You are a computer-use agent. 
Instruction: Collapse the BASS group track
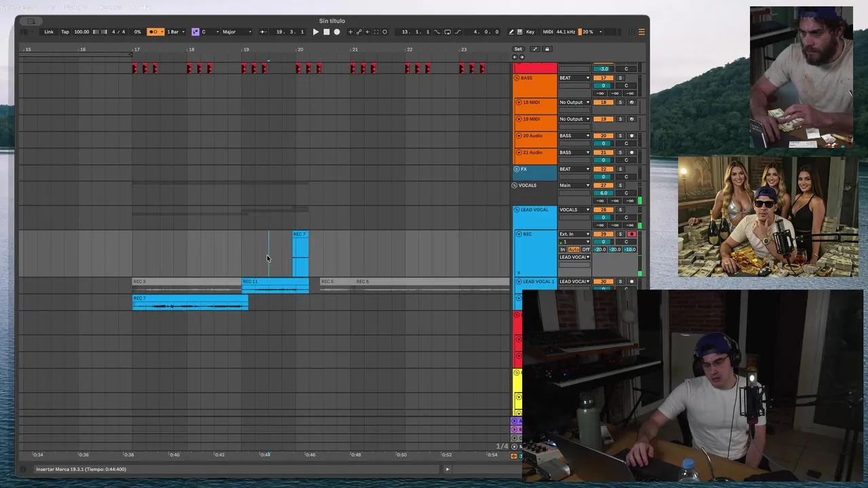point(517,78)
